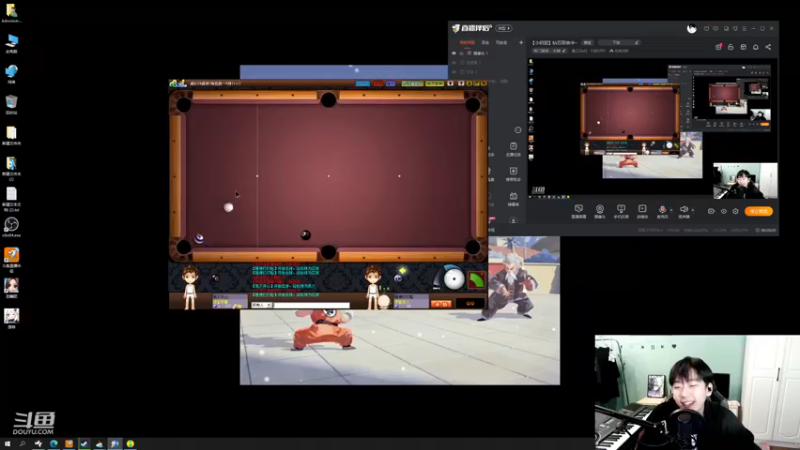The width and height of the screenshot is (800, 450).
Task: Click the blue button in billiards game top bar
Action: (362, 84)
